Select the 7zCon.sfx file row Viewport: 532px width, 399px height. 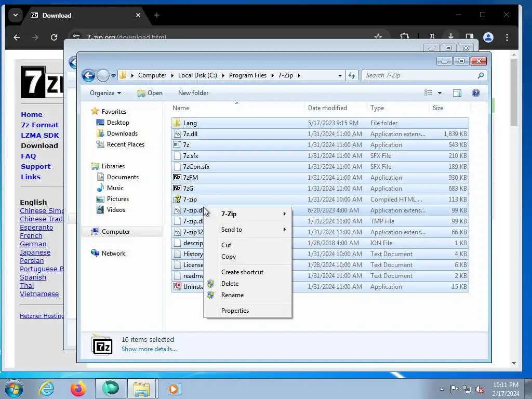[320, 167]
